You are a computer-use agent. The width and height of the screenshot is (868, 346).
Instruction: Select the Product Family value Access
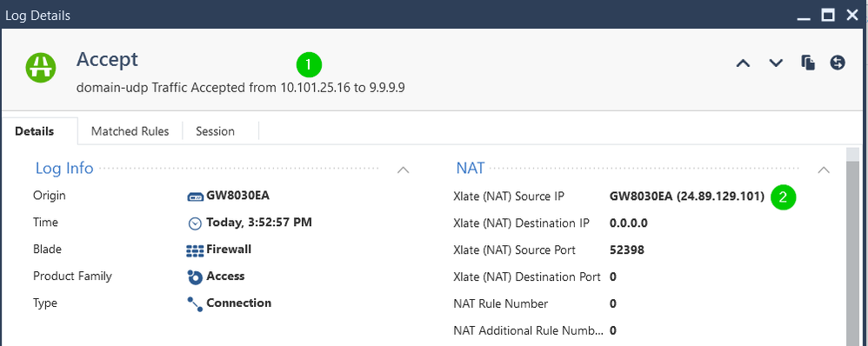coord(225,276)
